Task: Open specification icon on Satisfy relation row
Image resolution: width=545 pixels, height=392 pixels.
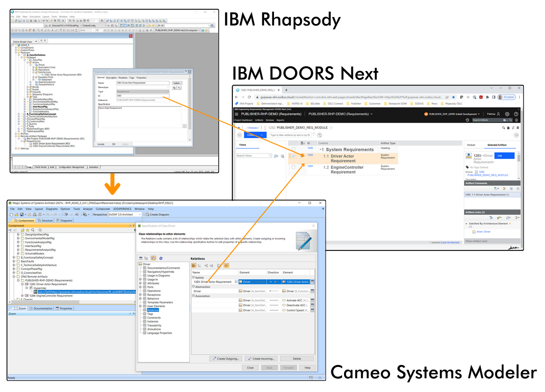Action: [x=313, y=282]
